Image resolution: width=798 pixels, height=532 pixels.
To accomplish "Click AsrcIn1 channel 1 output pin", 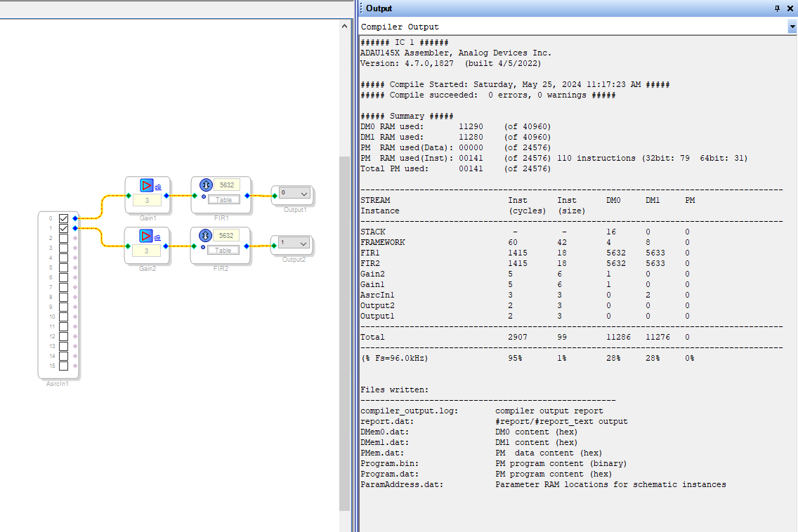I will (75, 228).
